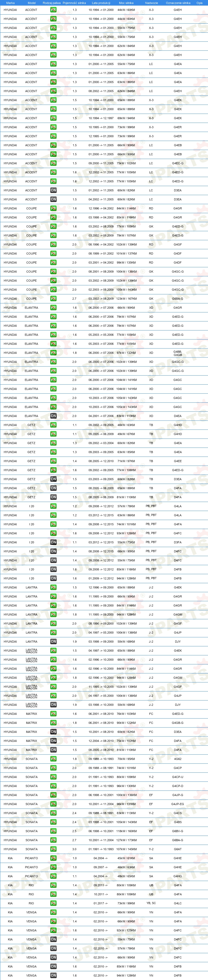
Task: Select the 01.2017 -> production date cell
Action: 101,903
